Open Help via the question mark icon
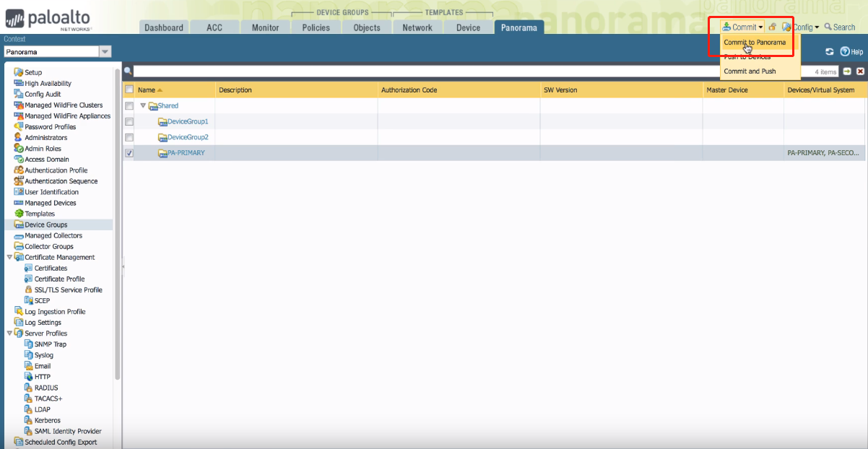Image resolution: width=868 pixels, height=449 pixels. point(845,52)
